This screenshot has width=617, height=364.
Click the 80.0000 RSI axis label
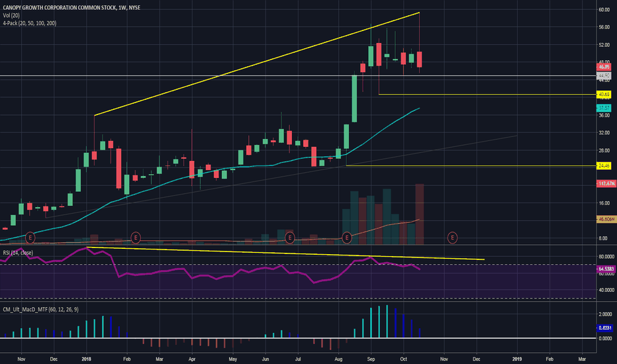(x=606, y=257)
